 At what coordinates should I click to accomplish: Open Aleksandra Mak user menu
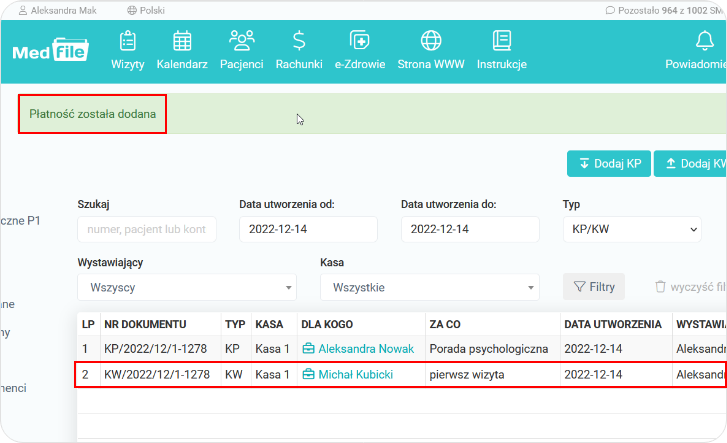[65, 9]
